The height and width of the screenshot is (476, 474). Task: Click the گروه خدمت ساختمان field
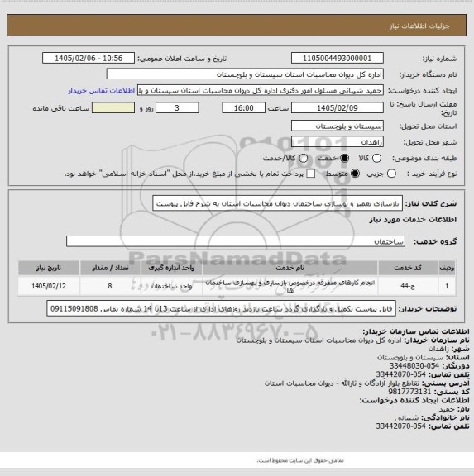point(236,241)
